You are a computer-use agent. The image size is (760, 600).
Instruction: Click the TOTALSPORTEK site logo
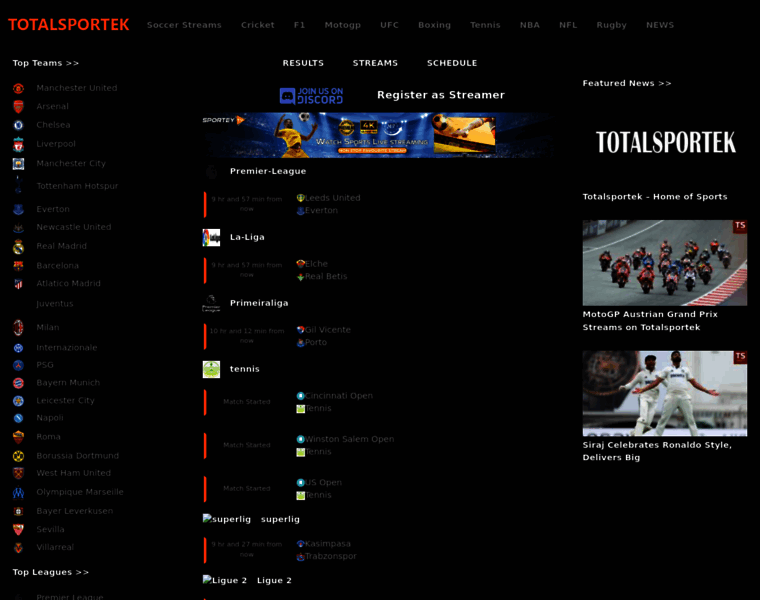coord(68,25)
